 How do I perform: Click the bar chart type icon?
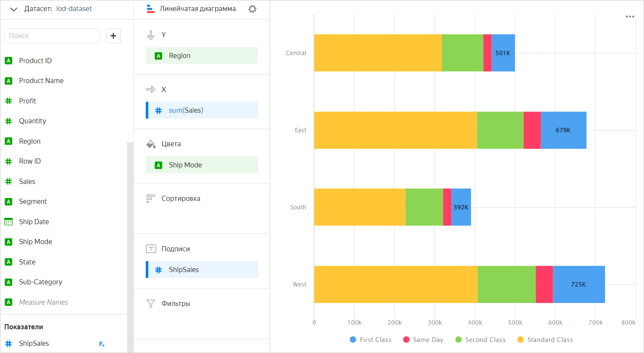click(x=150, y=9)
